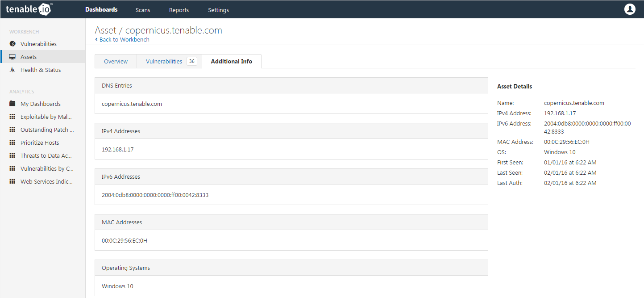The image size is (644, 298).
Task: Click the Assets monitor icon in sidebar
Action: (x=12, y=57)
